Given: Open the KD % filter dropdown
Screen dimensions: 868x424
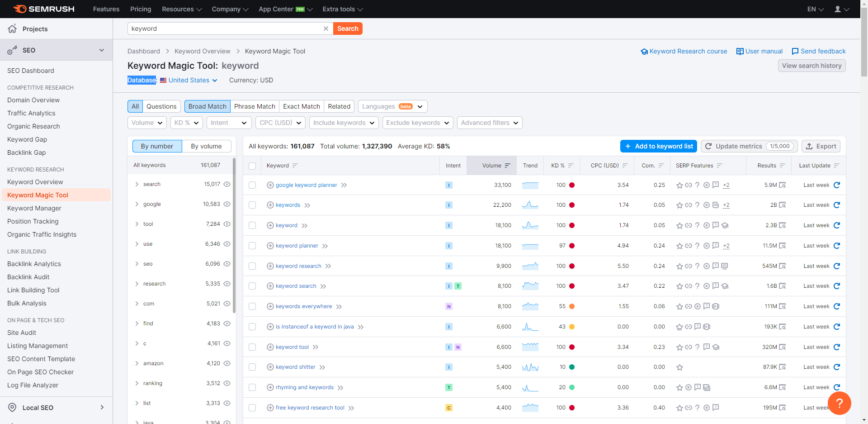Looking at the screenshot, I should point(186,123).
